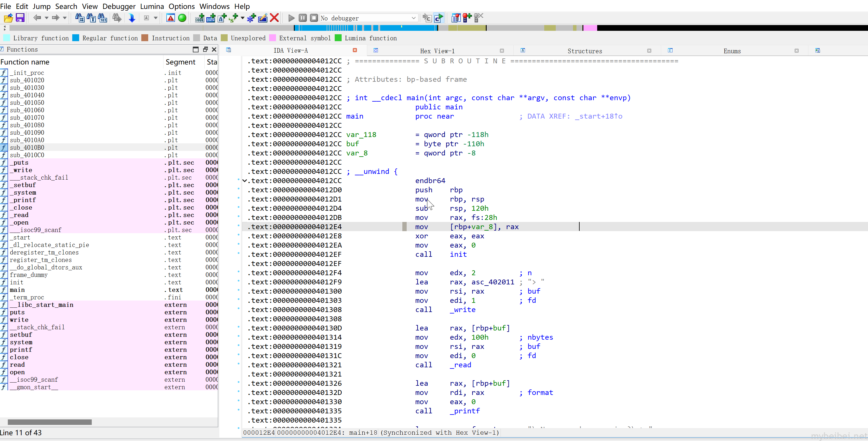Screen dimensions: 868x441
Task: Click the open file folder icon
Action: pyautogui.click(x=8, y=18)
